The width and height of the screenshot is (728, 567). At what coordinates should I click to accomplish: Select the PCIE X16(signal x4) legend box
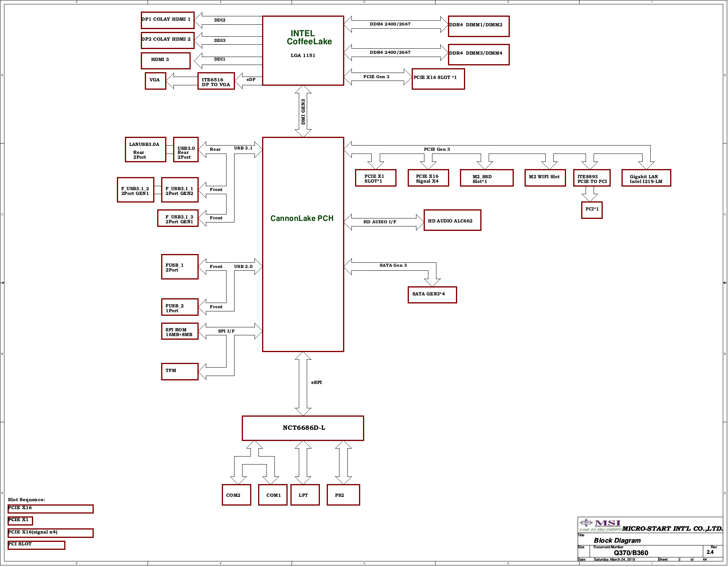point(51,533)
